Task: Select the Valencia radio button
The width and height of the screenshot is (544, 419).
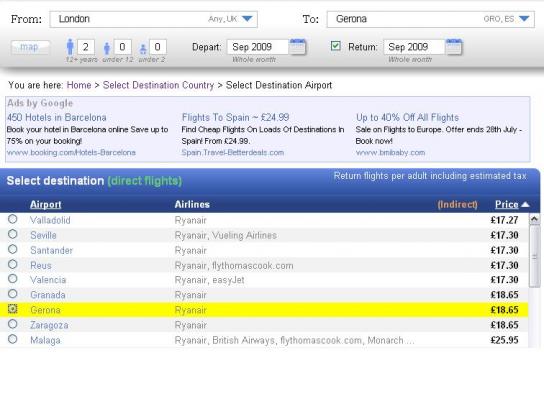Action: [x=12, y=279]
